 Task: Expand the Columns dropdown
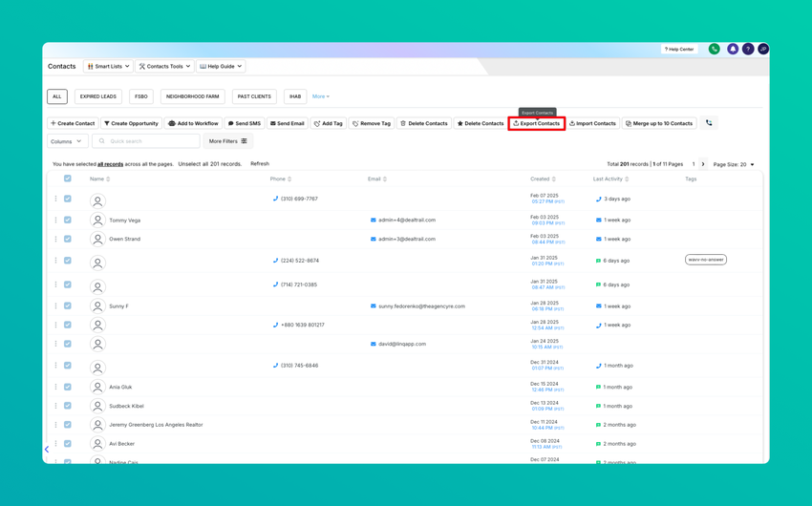tap(66, 141)
